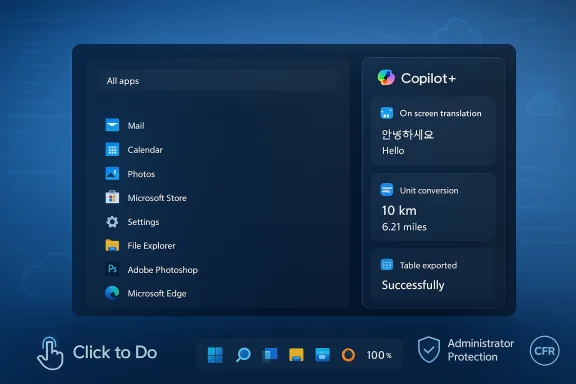
Task: Select the Settings label in app list
Action: 143,222
